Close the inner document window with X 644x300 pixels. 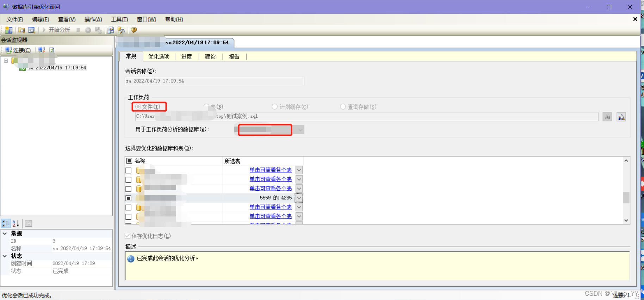[x=635, y=19]
